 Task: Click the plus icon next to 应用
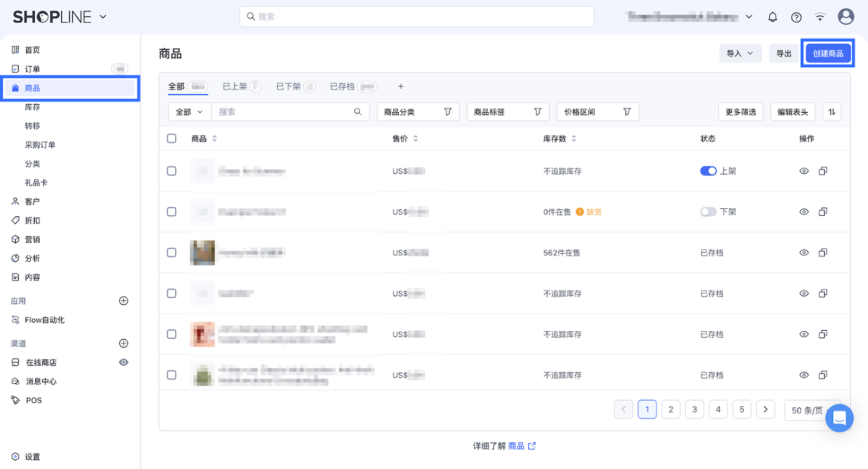point(124,301)
